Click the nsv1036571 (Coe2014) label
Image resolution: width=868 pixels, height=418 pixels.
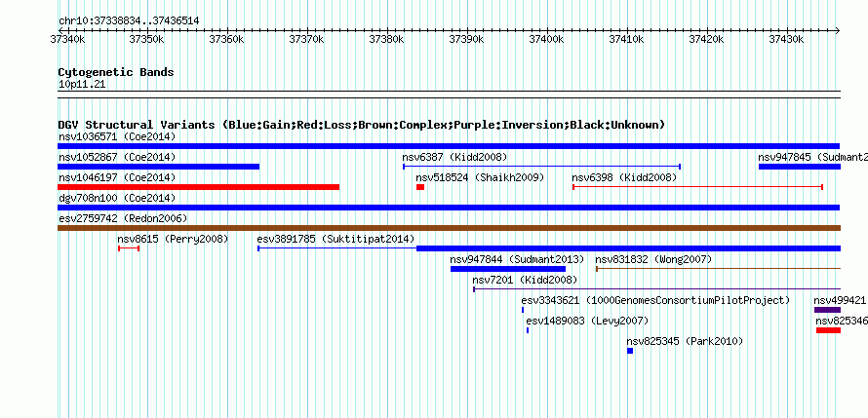117,136
